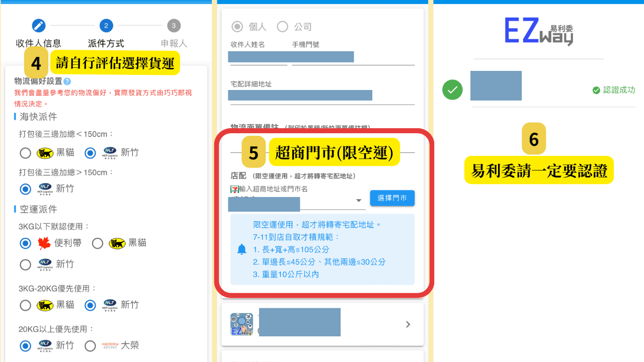
Task: Choose 新竹 for air parcels under 3KG
Action: (x=26, y=264)
